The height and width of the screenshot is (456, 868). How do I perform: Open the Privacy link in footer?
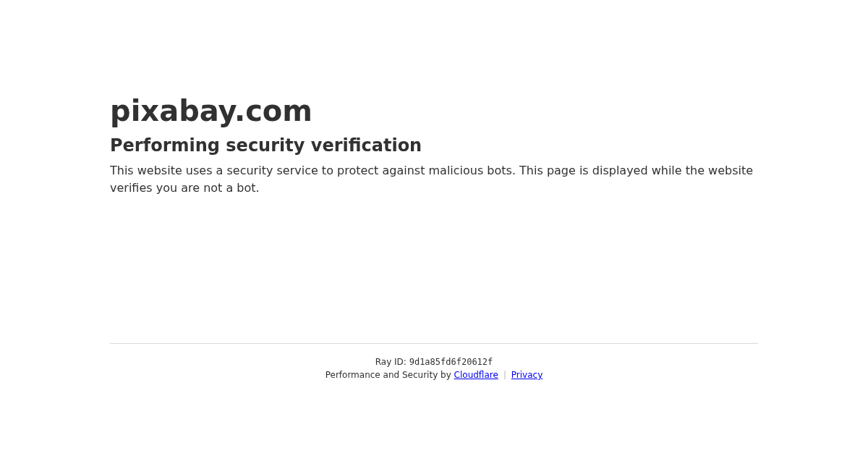527,375
